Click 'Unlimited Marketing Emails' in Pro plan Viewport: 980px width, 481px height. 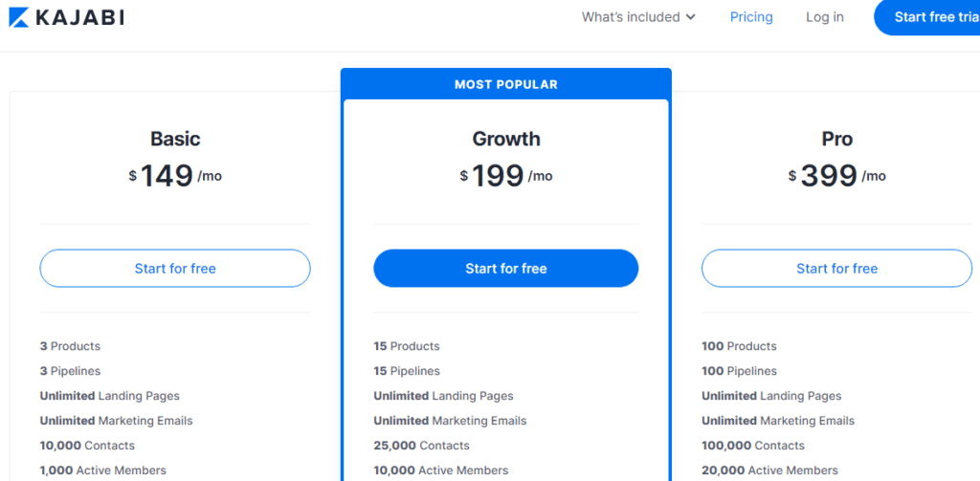[778, 421]
